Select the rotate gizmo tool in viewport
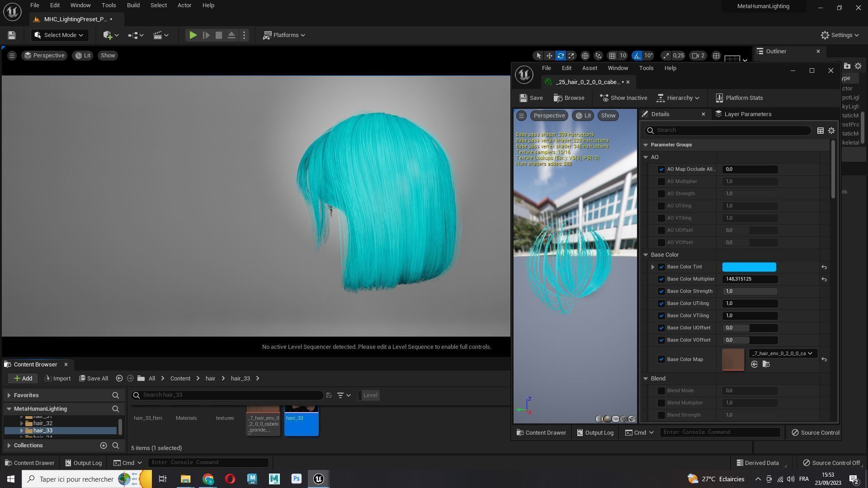Image resolution: width=868 pixels, height=488 pixels. point(561,56)
